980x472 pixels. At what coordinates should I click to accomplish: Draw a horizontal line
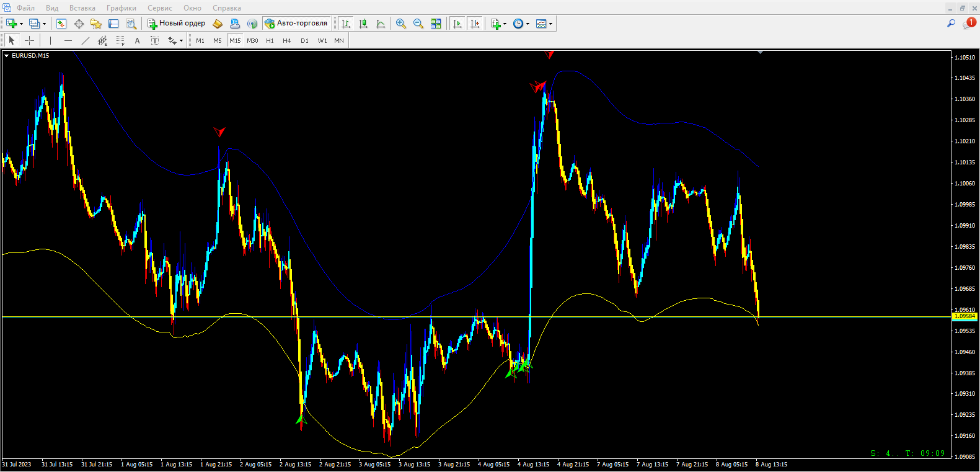[x=68, y=40]
